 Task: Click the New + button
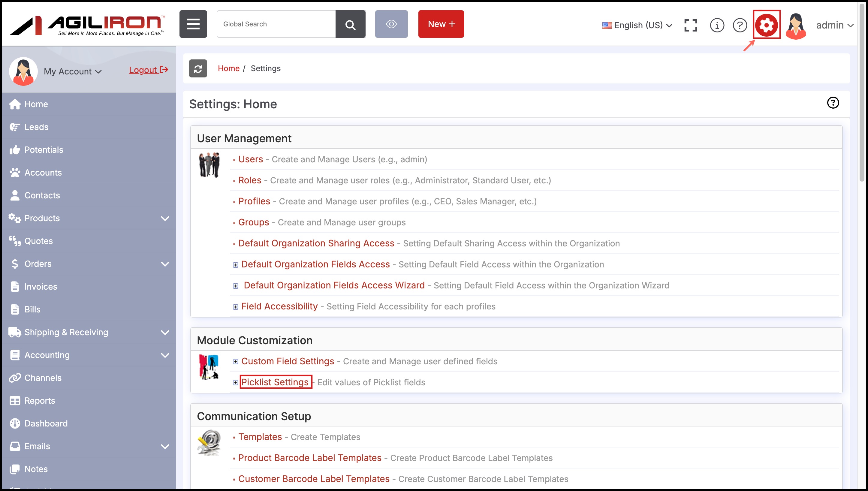[441, 24]
